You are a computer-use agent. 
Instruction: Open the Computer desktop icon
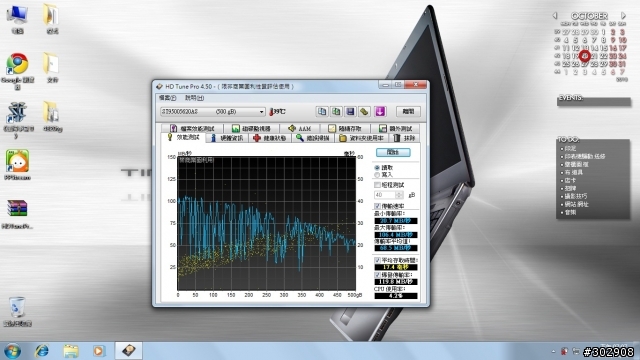point(17,19)
